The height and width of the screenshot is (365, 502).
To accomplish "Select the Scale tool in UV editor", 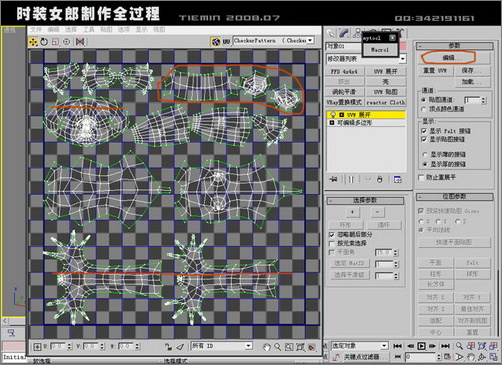I will click(55, 42).
